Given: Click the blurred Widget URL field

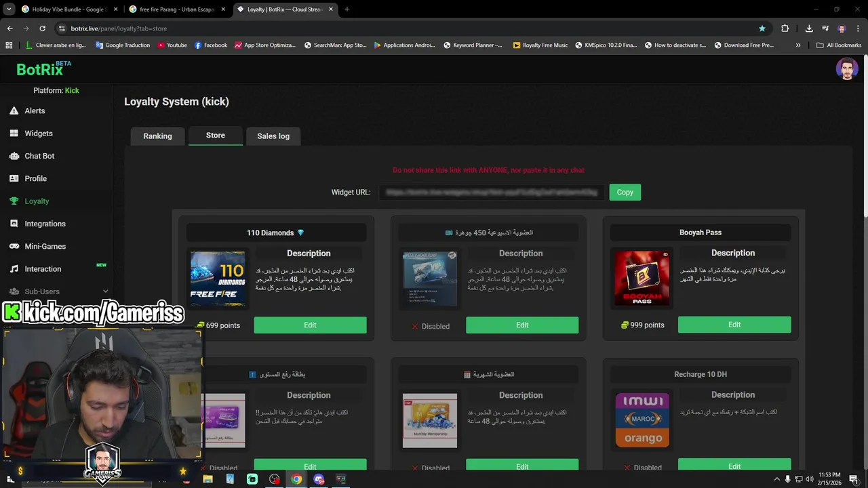Looking at the screenshot, I should pos(492,192).
